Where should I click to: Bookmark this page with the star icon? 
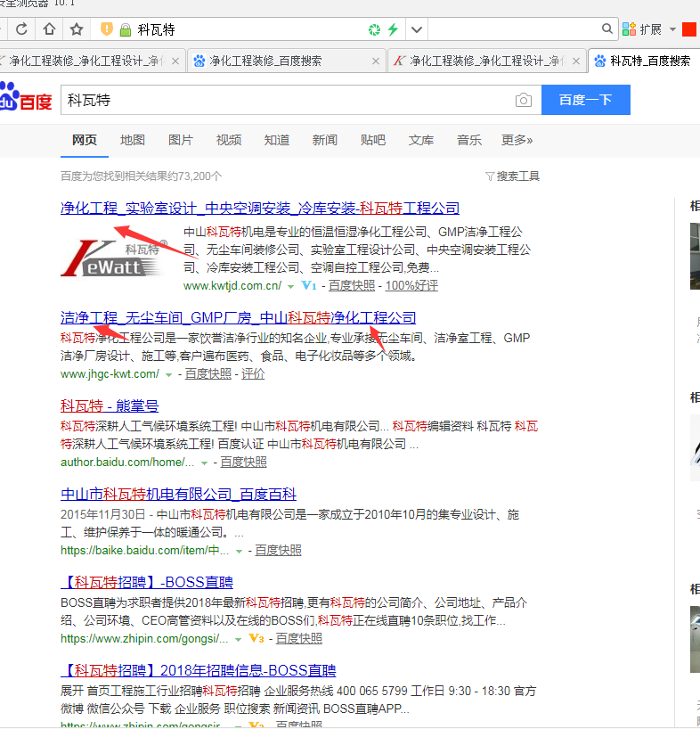coord(77,29)
